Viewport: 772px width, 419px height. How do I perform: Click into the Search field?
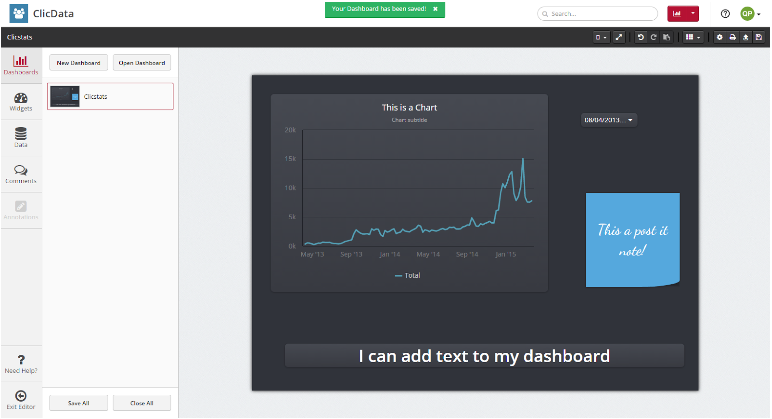(x=597, y=14)
